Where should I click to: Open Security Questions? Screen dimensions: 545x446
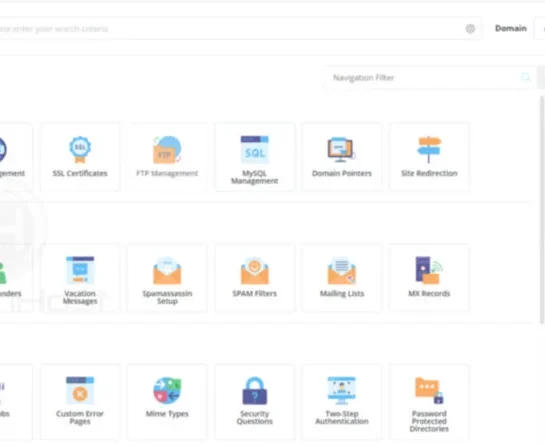254,402
